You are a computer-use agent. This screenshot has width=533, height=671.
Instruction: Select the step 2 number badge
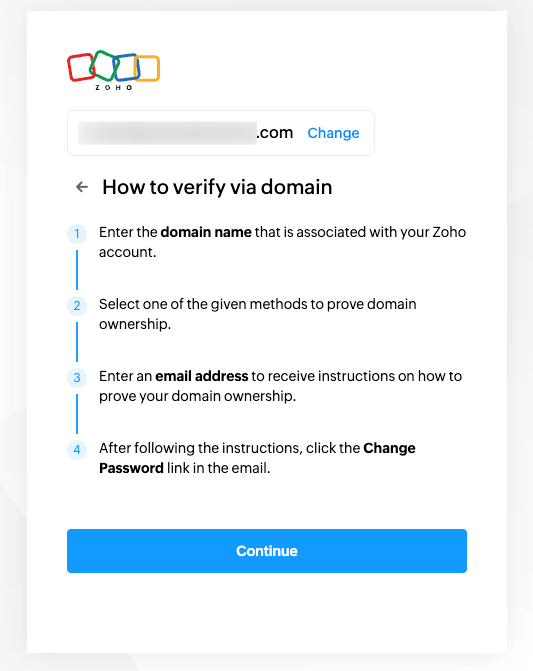point(77,306)
